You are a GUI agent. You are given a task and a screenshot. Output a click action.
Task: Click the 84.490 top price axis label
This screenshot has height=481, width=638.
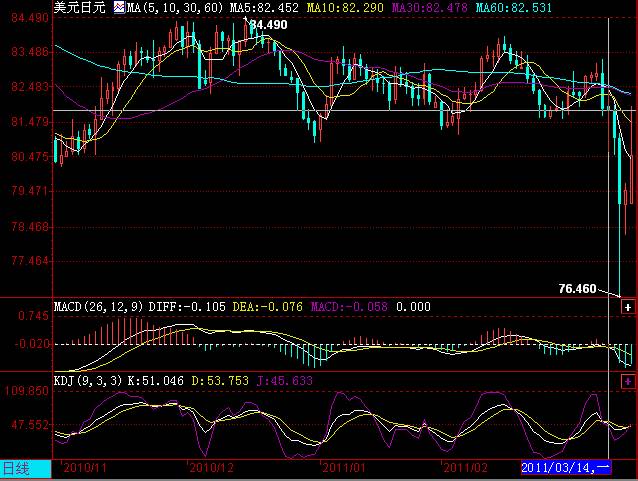(30, 18)
